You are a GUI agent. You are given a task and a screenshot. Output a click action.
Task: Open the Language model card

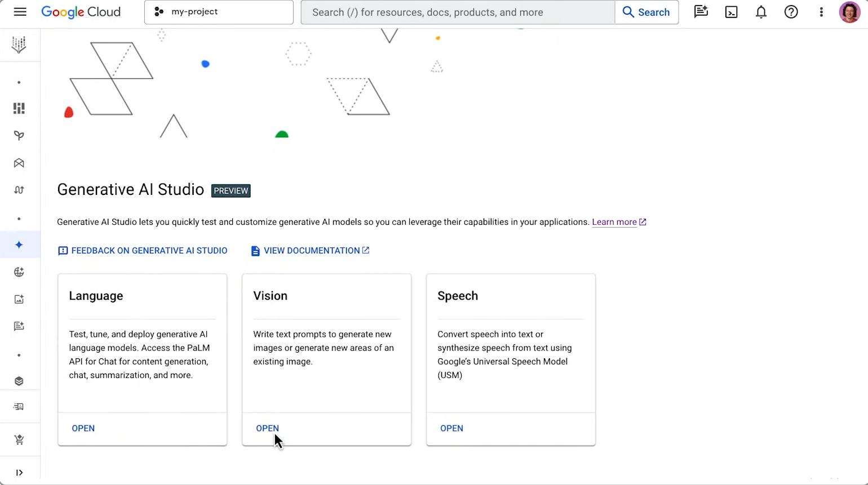tap(83, 428)
